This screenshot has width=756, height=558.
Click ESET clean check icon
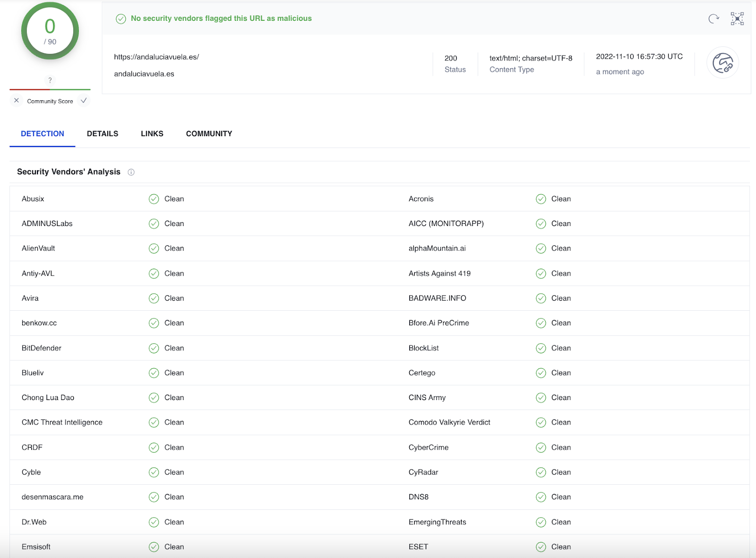541,547
